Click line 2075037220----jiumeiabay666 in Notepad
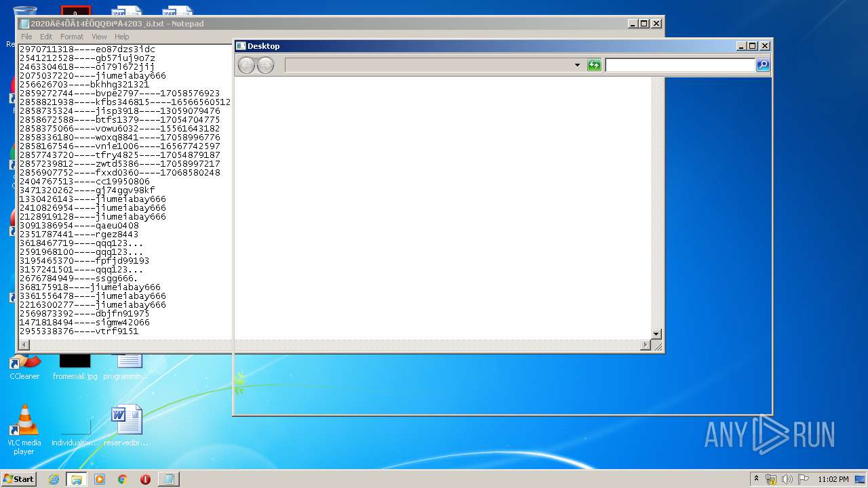 pos(92,76)
